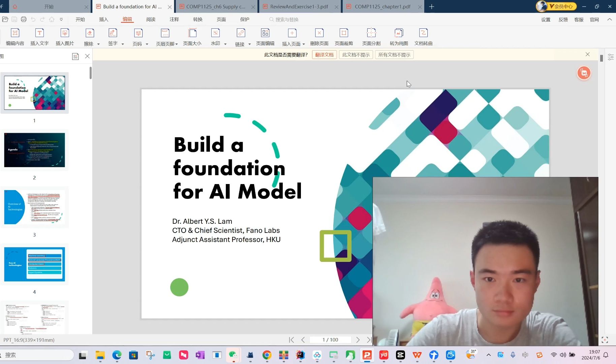Expand the 页码 dropdown arrow
The width and height of the screenshot is (616, 364).
[x=147, y=44]
